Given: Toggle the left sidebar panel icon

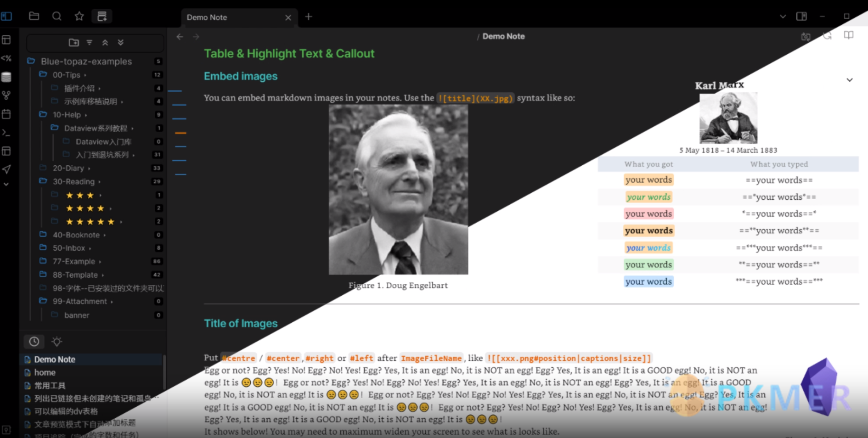Looking at the screenshot, I should (6, 17).
